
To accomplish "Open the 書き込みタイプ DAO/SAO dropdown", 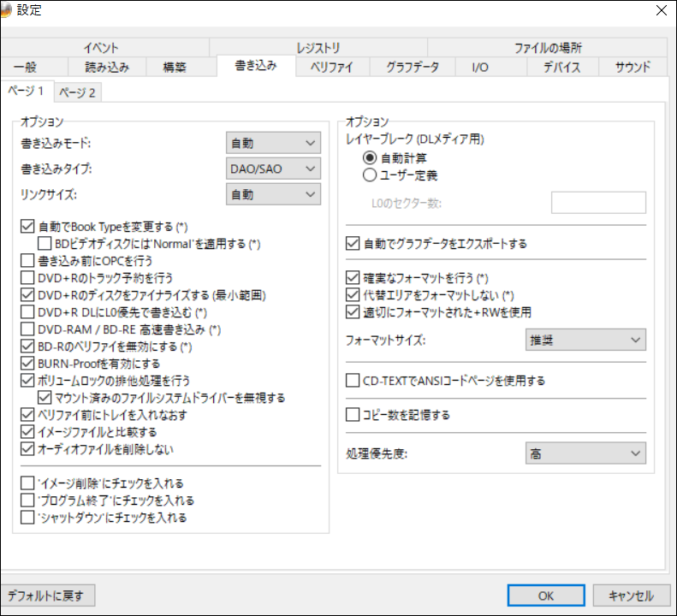I will pyautogui.click(x=273, y=169).
